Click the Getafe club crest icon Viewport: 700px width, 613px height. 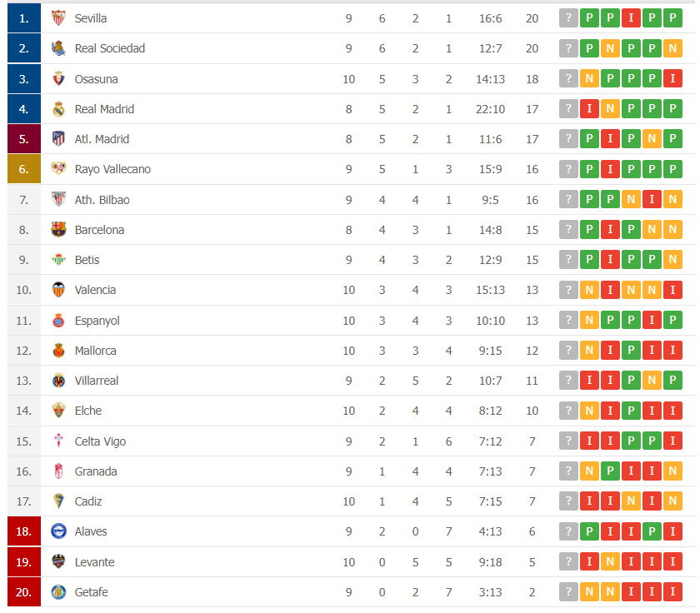coord(58,592)
